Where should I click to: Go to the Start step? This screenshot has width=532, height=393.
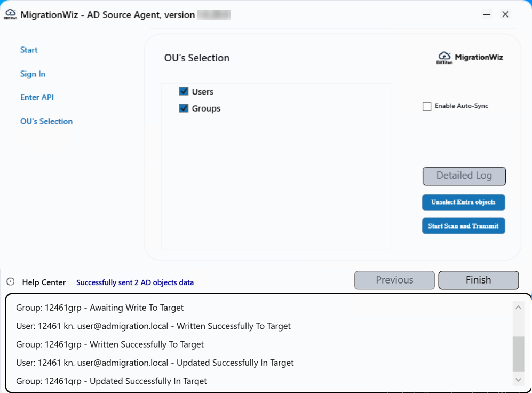click(x=29, y=50)
